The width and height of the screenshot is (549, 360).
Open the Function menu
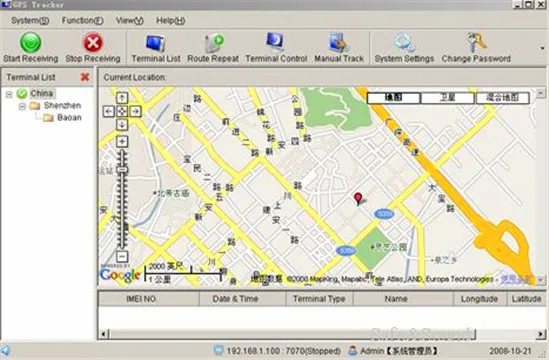[x=82, y=21]
